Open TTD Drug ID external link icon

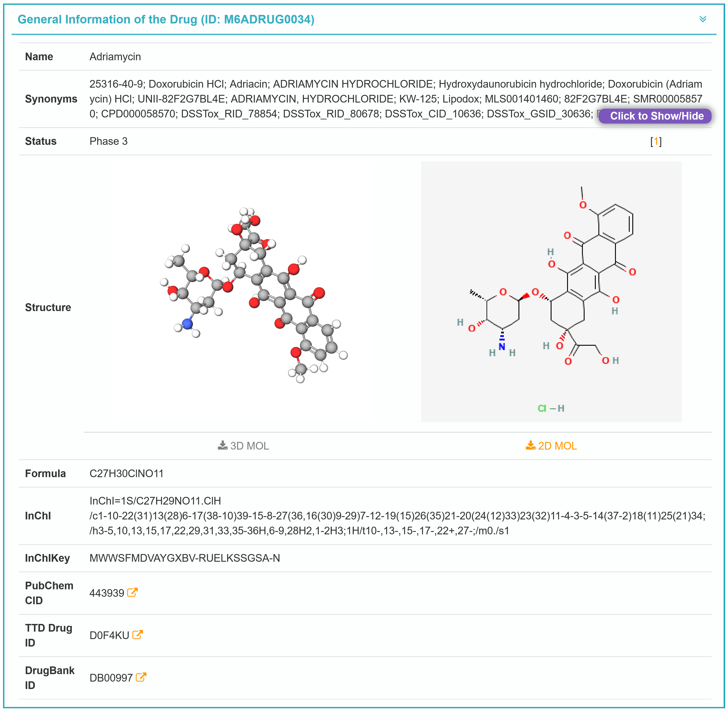pyautogui.click(x=137, y=635)
